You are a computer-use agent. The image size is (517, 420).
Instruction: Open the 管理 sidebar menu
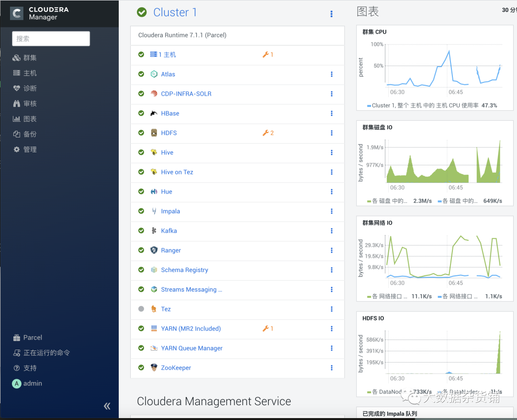click(25, 149)
